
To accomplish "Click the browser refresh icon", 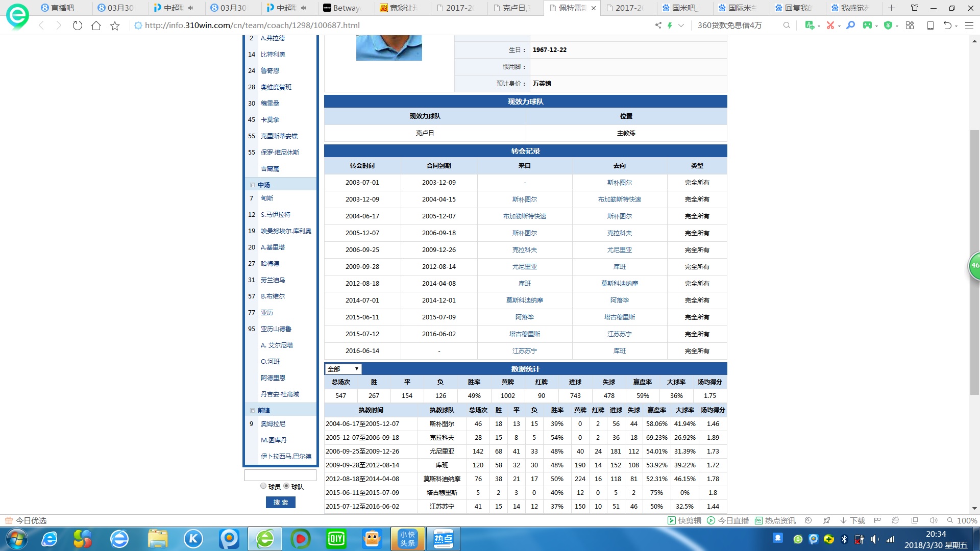I will coord(77,26).
